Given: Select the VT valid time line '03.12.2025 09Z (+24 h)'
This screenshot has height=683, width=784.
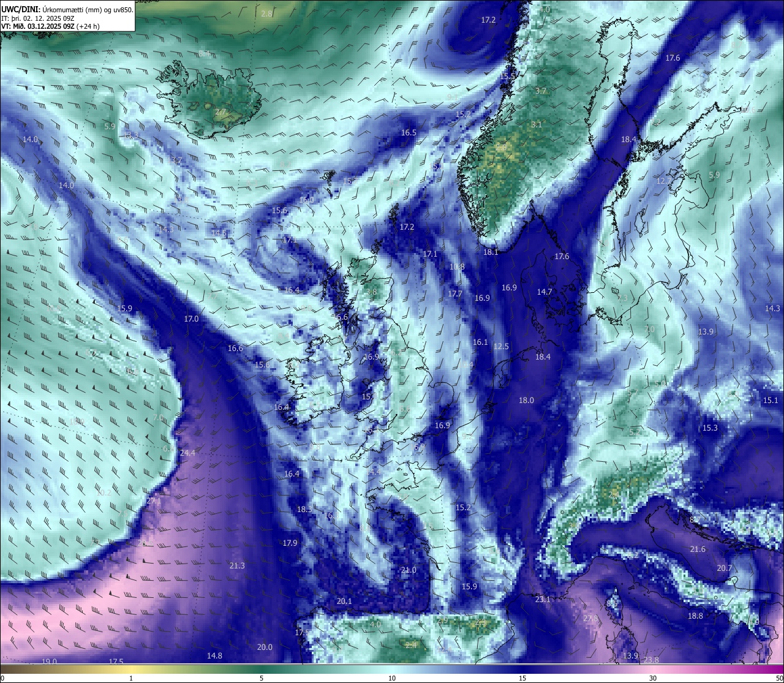Looking at the screenshot, I should (x=63, y=26).
